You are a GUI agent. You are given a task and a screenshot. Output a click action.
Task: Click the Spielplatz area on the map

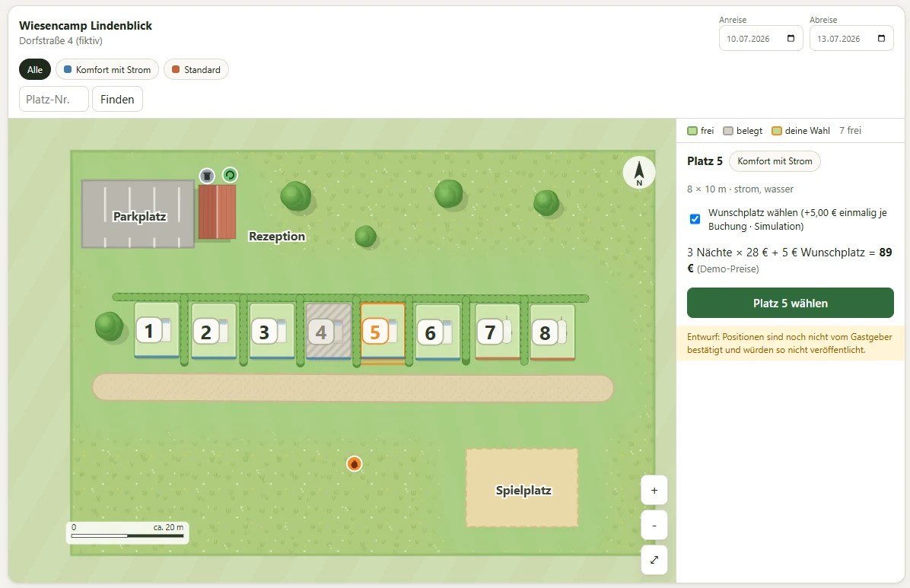[x=522, y=488]
